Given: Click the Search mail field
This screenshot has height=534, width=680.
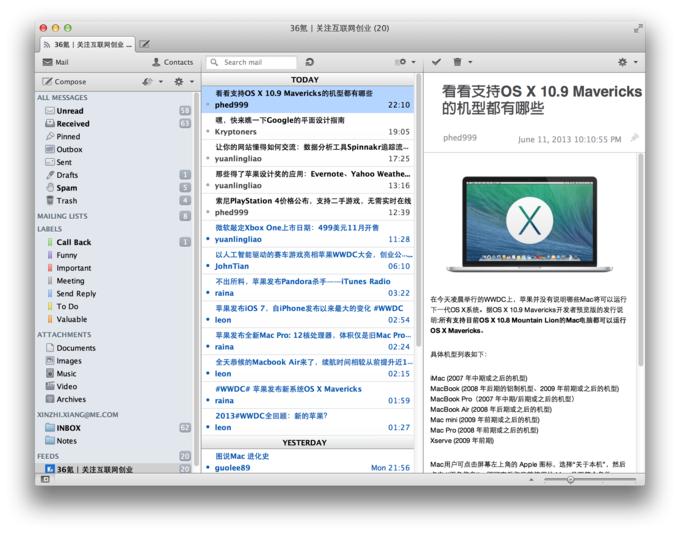Looking at the screenshot, I should click(252, 62).
